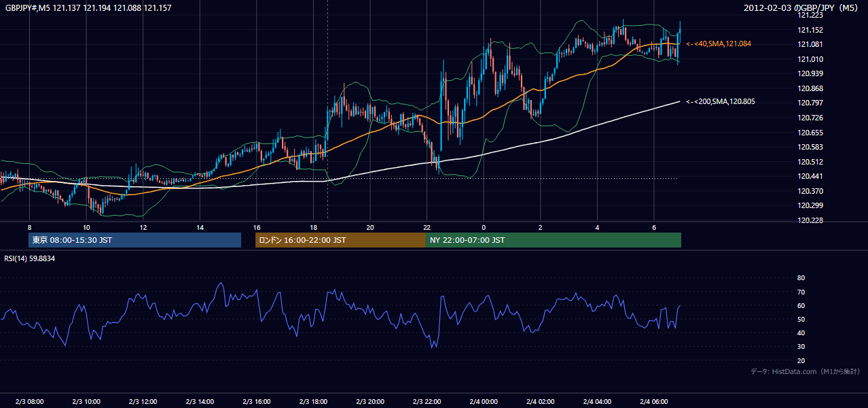Screen dimensions: 868x408
Task: Select the 200 SMA label 120.805
Action: [721, 101]
